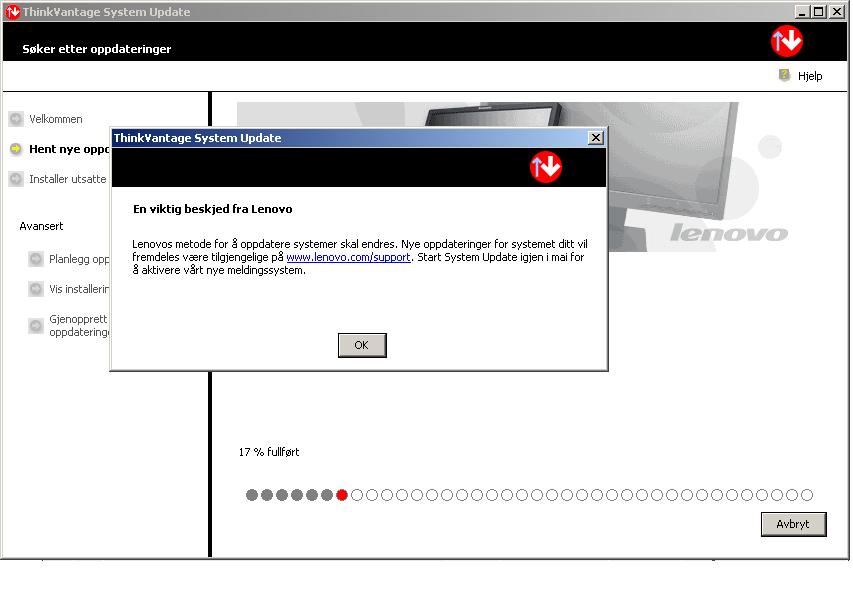Click the yellow arrow icon beside Hent nye
Screen dimensions: 853x600
[x=16, y=149]
